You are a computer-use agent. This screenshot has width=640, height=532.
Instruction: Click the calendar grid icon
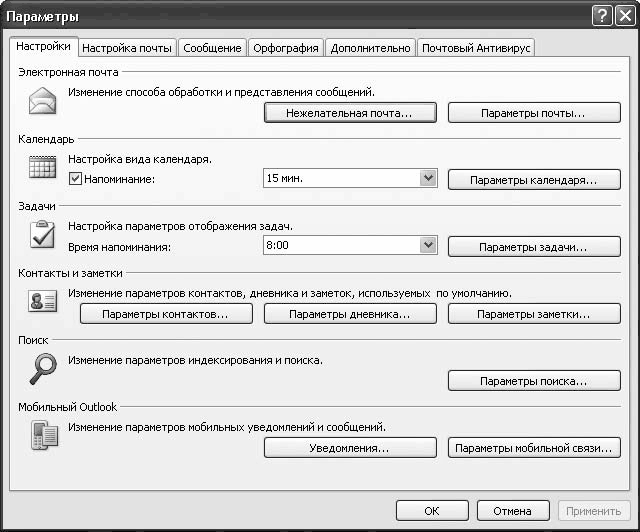click(41, 168)
